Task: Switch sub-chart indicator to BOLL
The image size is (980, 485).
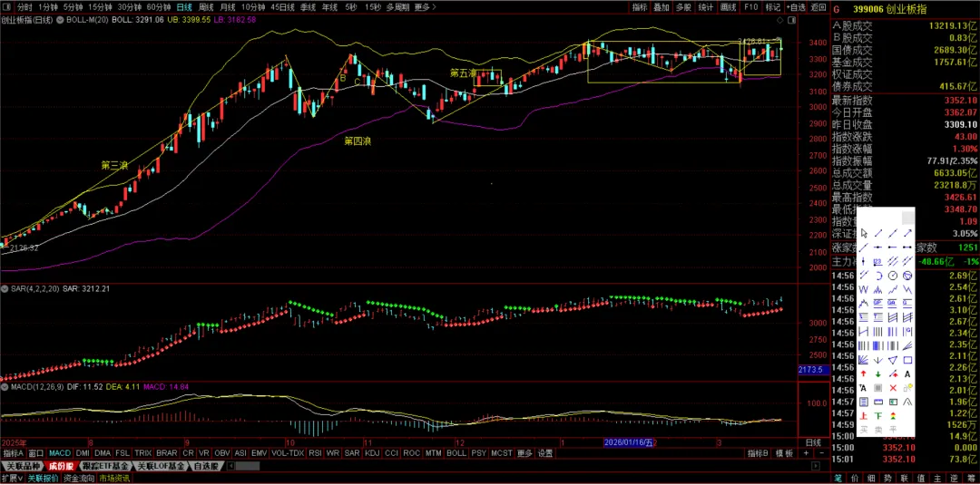Action: pyautogui.click(x=456, y=453)
